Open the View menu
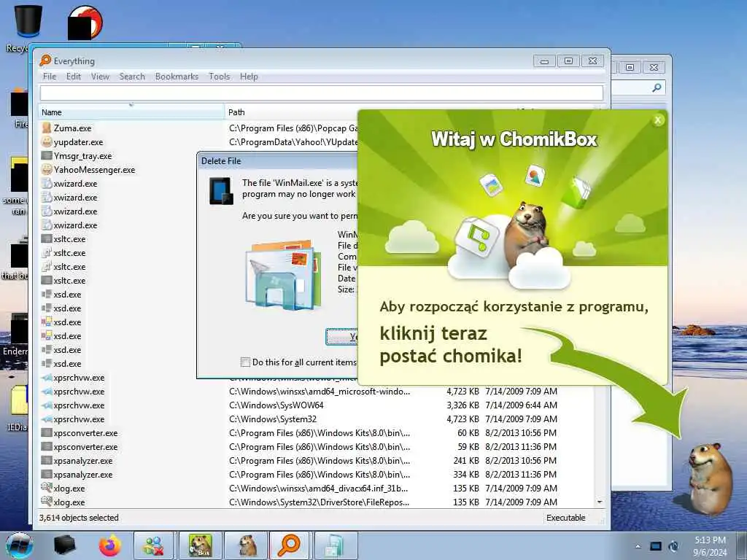The width and height of the screenshot is (747, 560). coord(100,76)
